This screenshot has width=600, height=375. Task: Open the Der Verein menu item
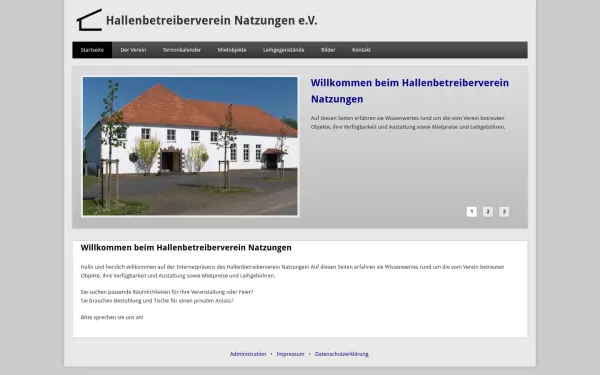click(133, 50)
